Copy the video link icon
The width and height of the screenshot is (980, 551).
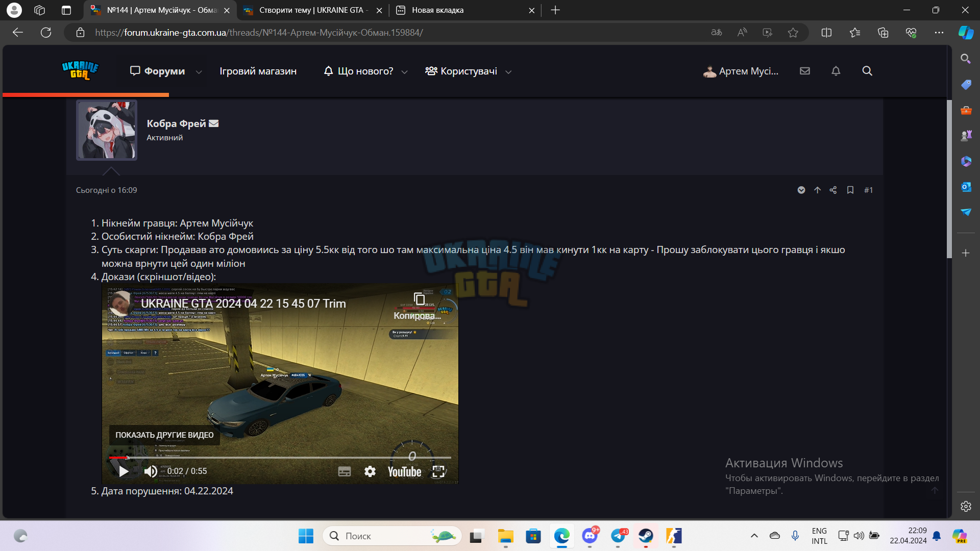[x=419, y=299]
